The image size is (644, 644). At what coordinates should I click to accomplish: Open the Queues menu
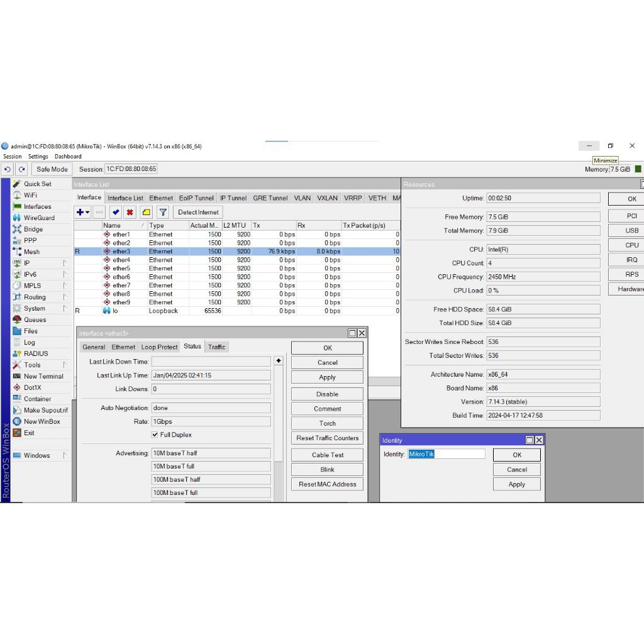point(35,319)
